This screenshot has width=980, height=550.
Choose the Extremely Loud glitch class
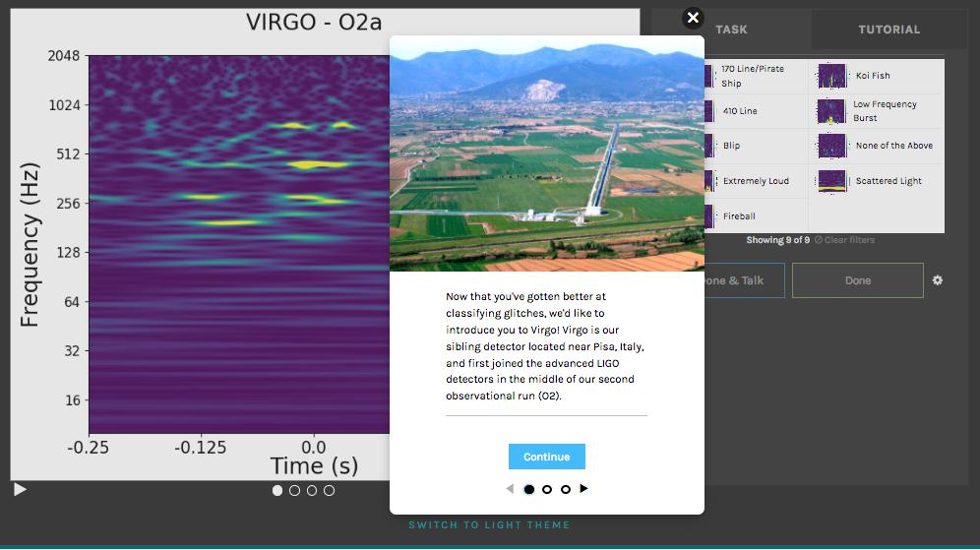pos(756,181)
